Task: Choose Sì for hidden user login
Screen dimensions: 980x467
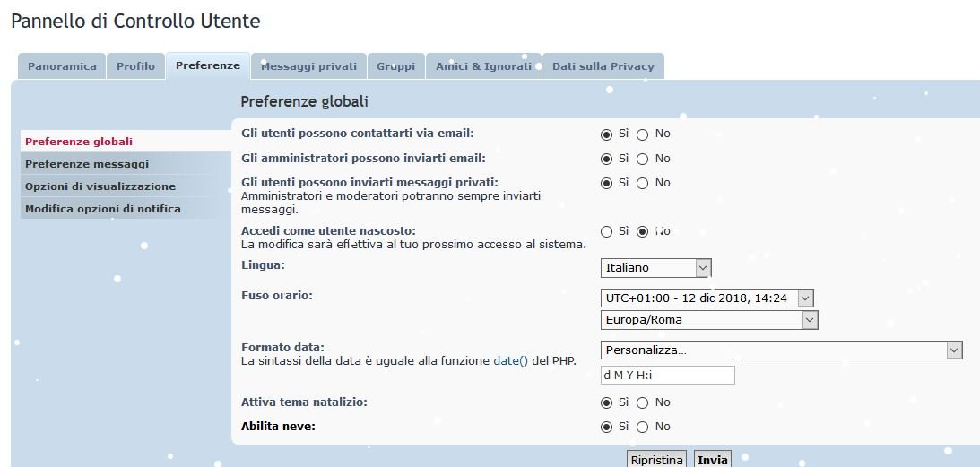Action: [607, 231]
